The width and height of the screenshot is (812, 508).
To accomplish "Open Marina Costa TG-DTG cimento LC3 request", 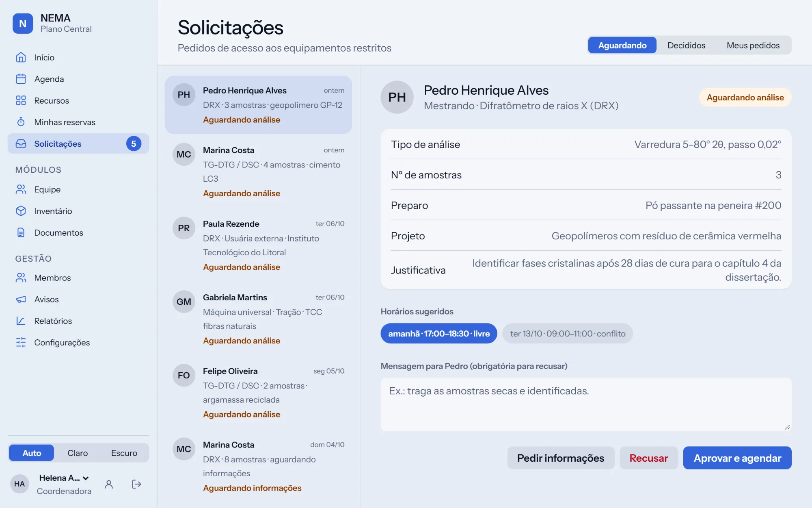I will click(x=258, y=172).
